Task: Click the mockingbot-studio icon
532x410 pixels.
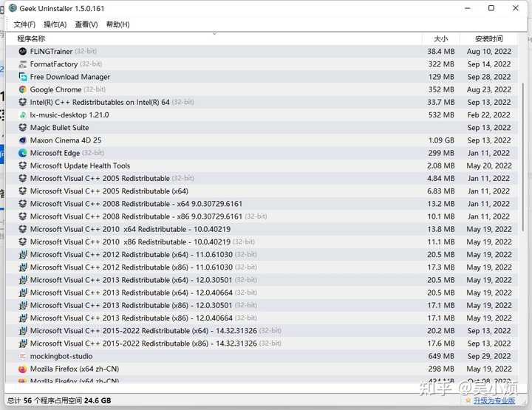Action: (x=23, y=356)
